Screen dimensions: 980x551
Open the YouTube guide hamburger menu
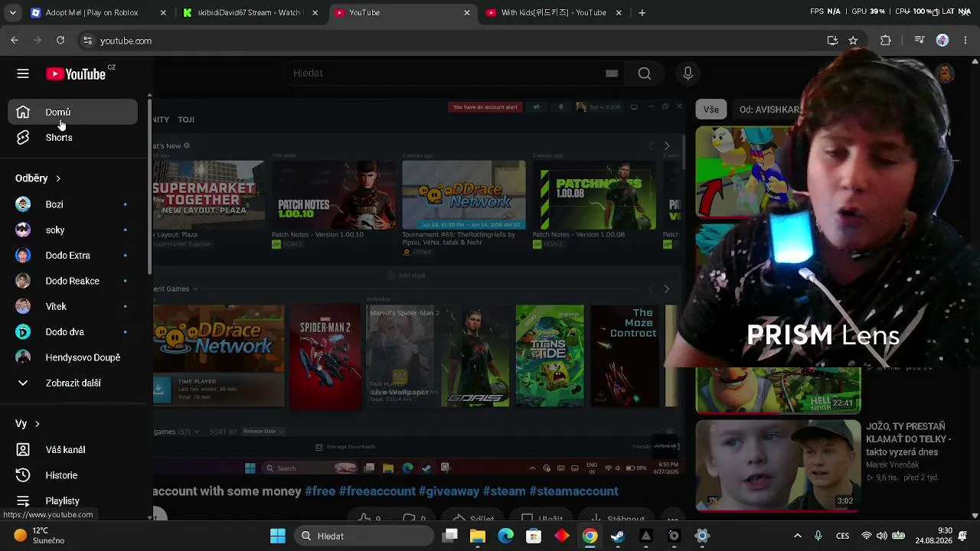(23, 73)
